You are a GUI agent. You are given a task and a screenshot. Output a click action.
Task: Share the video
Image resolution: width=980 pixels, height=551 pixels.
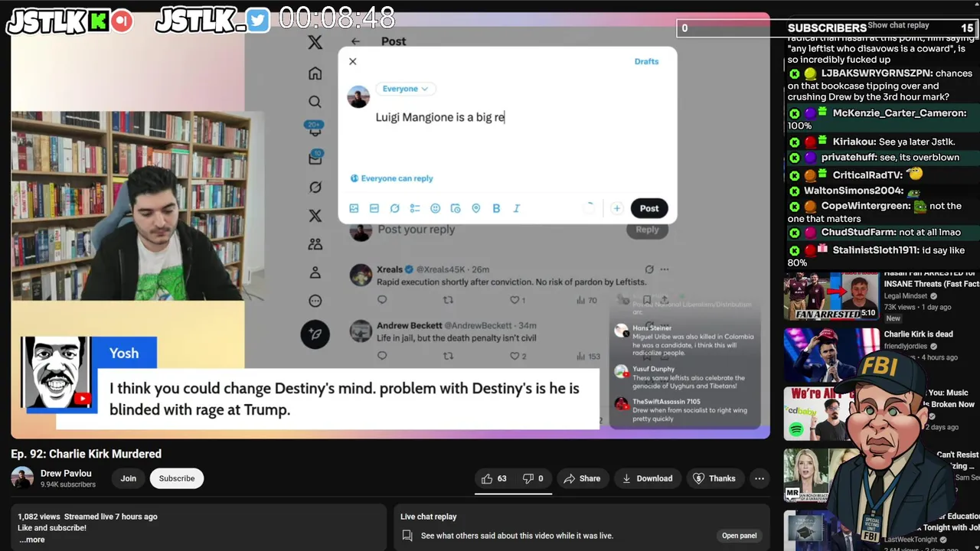pos(582,478)
